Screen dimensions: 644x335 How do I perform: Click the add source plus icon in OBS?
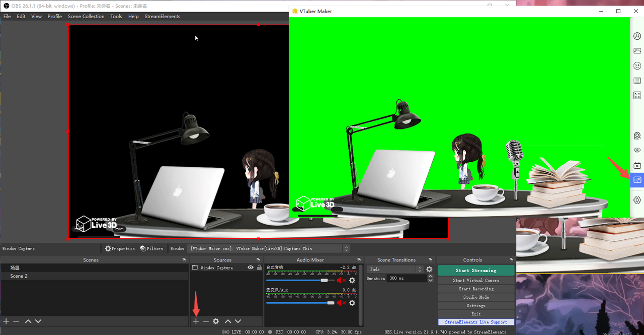[196, 321]
